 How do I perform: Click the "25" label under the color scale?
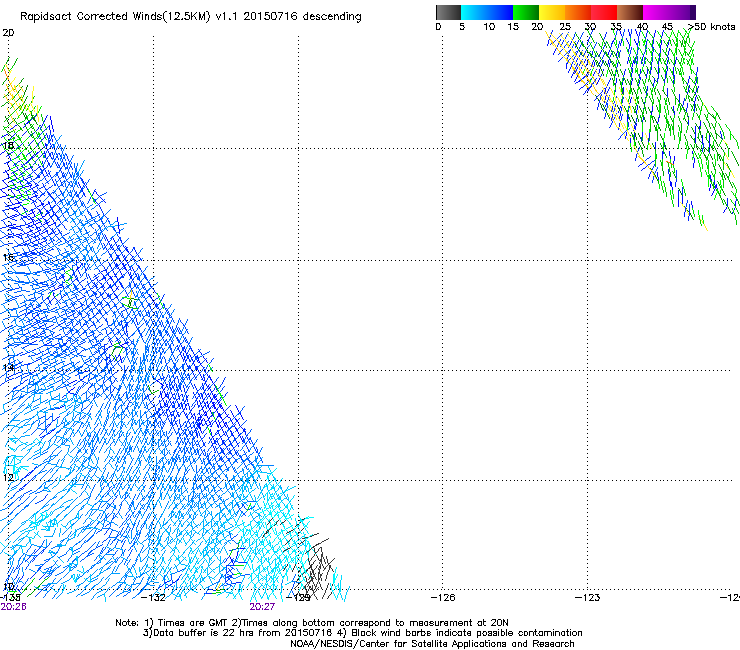tap(565, 27)
